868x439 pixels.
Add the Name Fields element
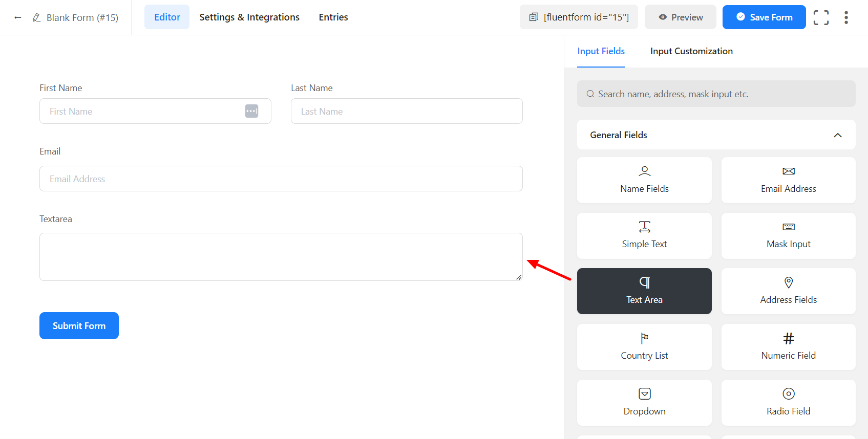[644, 180]
